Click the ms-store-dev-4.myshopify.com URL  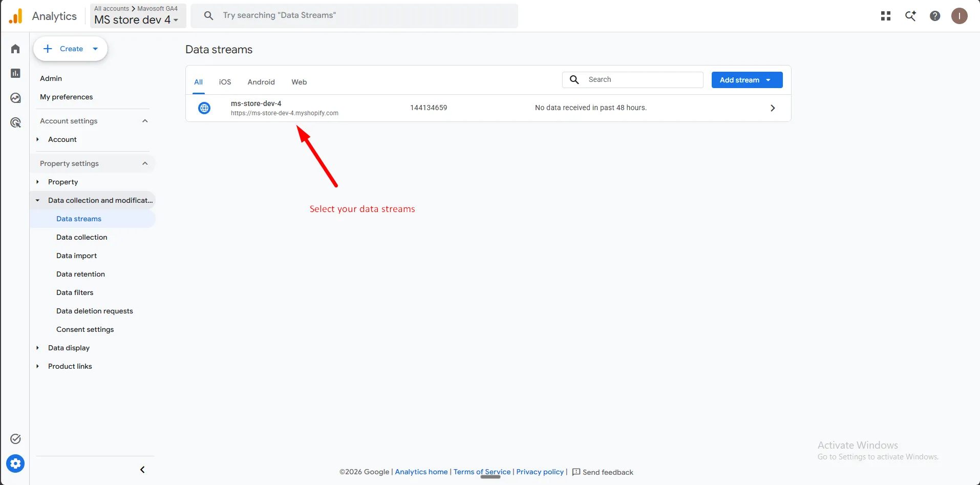[x=285, y=113]
